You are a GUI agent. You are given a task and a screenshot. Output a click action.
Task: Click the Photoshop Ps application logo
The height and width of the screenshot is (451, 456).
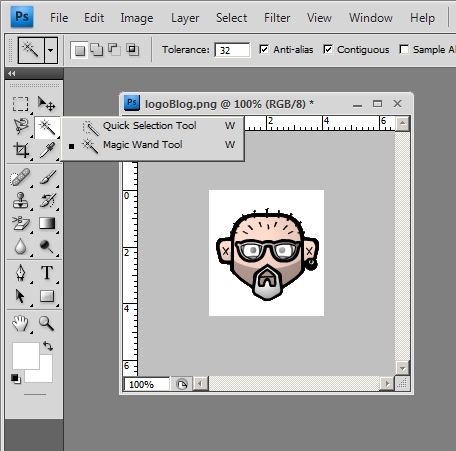click(x=22, y=16)
